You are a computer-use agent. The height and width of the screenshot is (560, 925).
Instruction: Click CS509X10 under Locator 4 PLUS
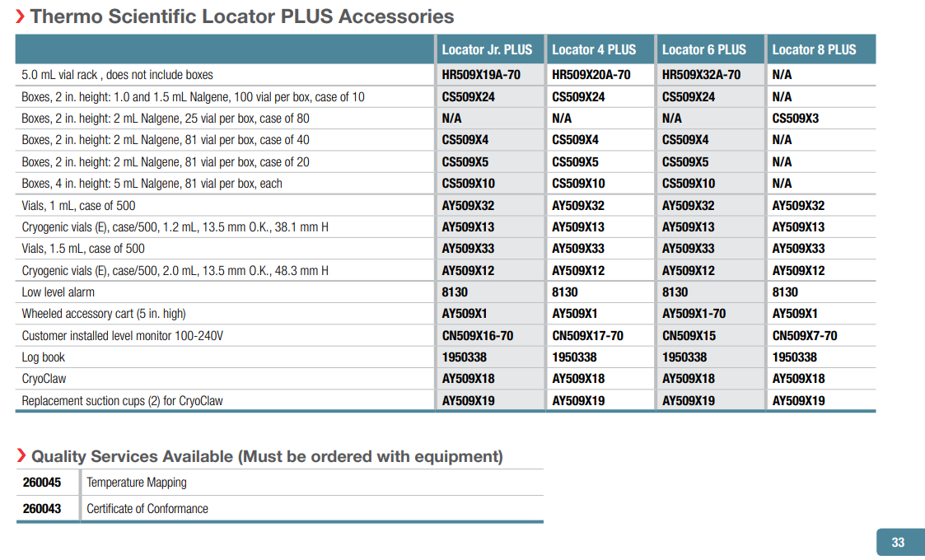[x=578, y=184]
